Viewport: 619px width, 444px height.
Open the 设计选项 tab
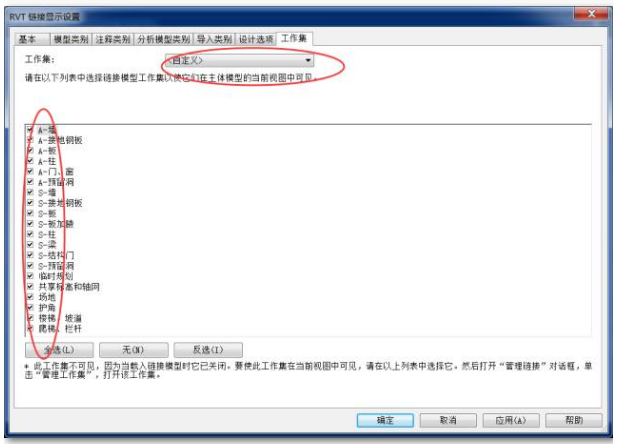pyautogui.click(x=256, y=39)
